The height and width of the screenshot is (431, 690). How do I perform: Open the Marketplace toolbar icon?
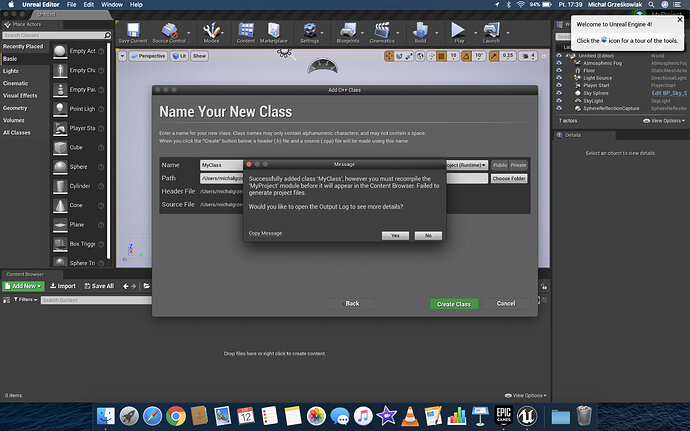click(274, 33)
